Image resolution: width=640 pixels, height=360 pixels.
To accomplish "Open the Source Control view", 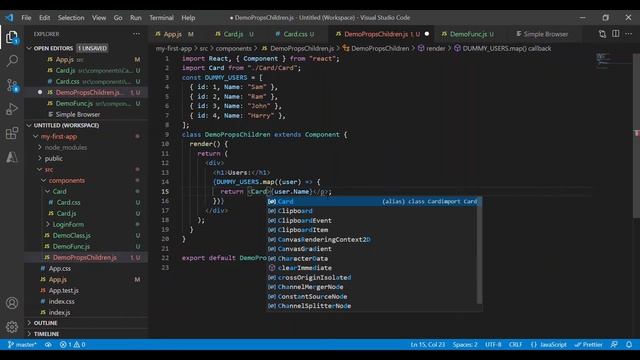I will [x=12, y=85].
